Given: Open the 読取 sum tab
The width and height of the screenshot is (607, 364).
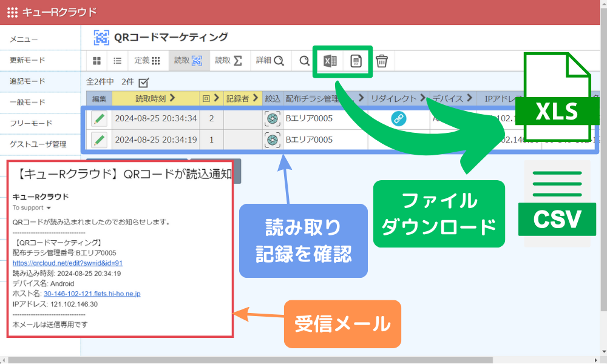Looking at the screenshot, I should pos(229,61).
